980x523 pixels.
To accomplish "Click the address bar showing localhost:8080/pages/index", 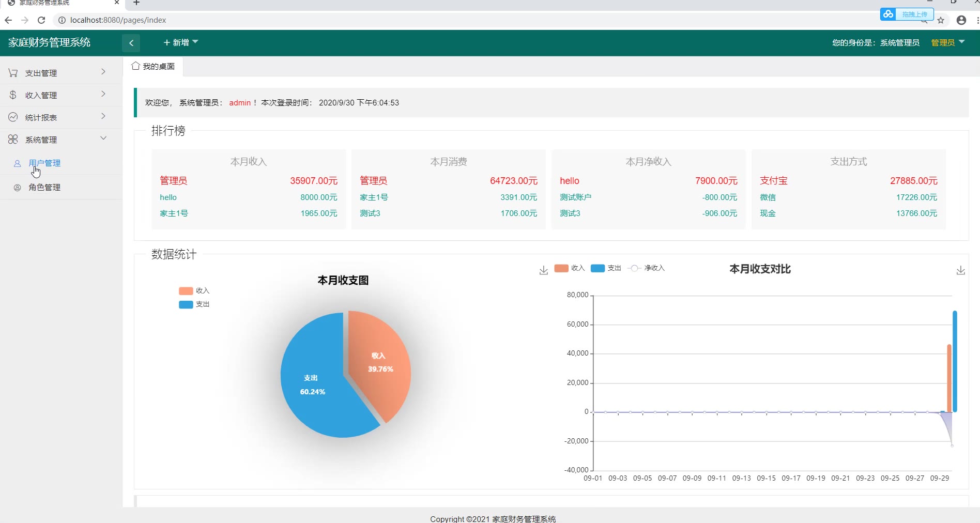I will pos(118,20).
